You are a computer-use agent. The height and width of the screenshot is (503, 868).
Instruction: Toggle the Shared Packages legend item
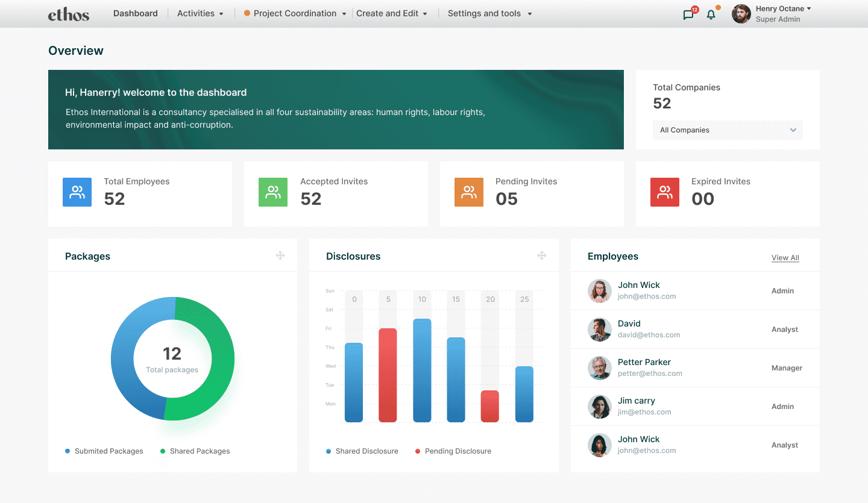195,451
